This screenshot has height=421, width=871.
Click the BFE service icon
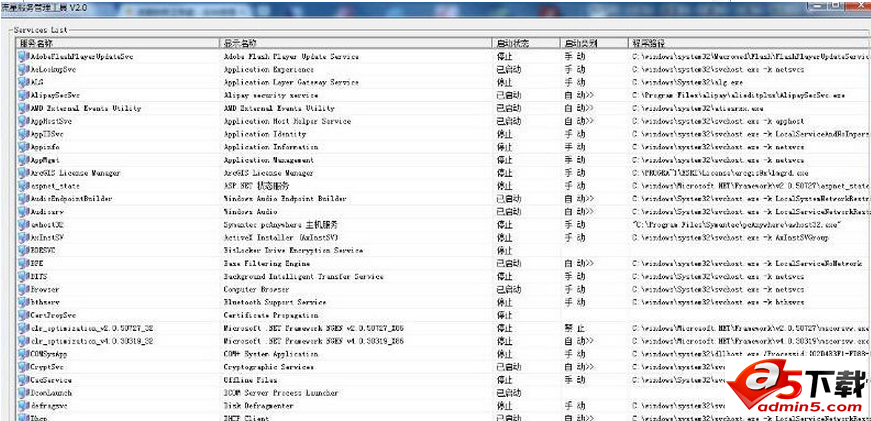23,264
